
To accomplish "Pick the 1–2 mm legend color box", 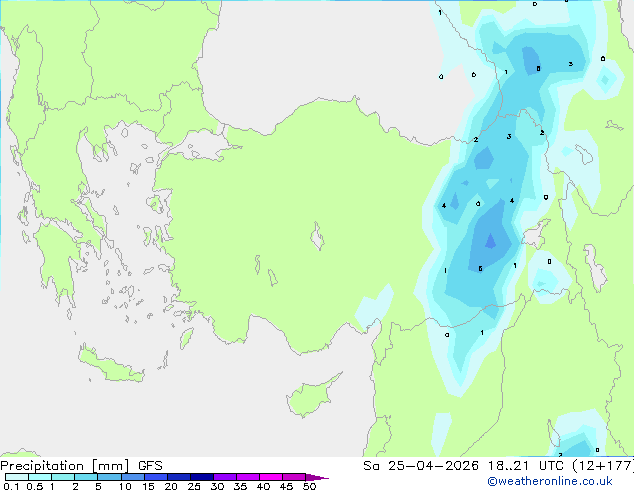I will point(63,477).
